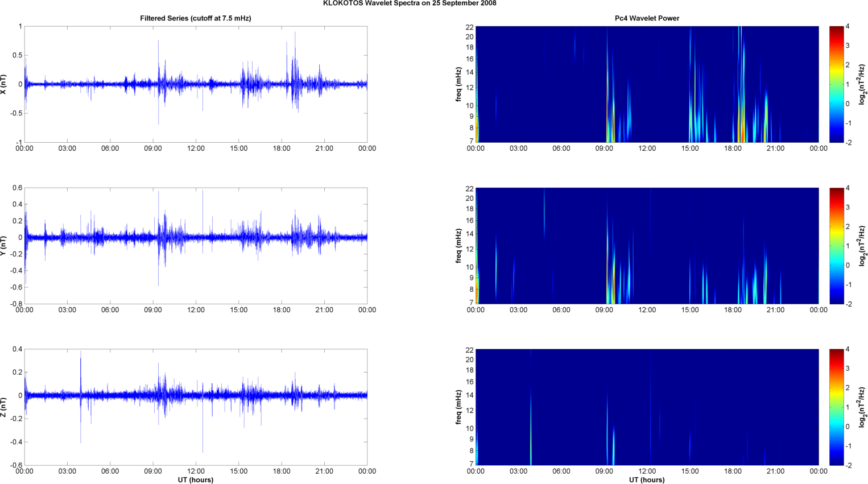The height and width of the screenshot is (484, 868).
Task: Click the log2(nT²/Hz) label of the X-row colorbar
Action: 862,84
